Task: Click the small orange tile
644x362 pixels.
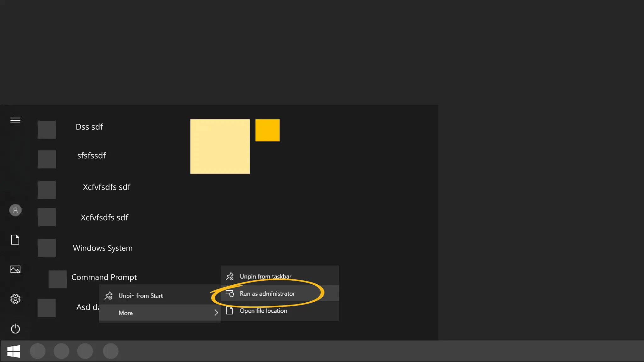Action: pos(267,130)
